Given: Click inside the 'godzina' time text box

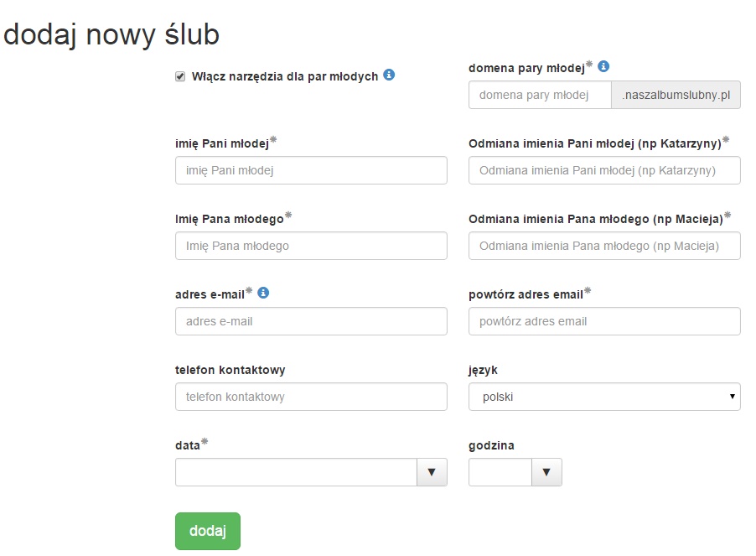Looking at the screenshot, I should coord(500,472).
